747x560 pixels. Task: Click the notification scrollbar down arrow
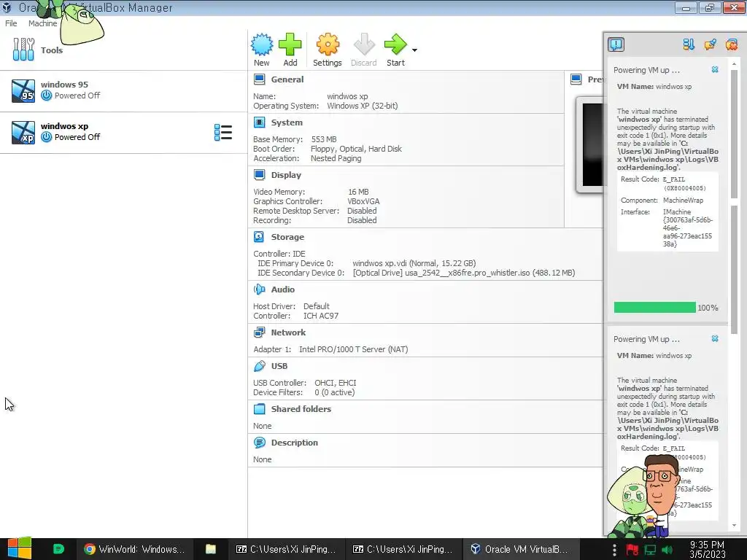pos(734,525)
